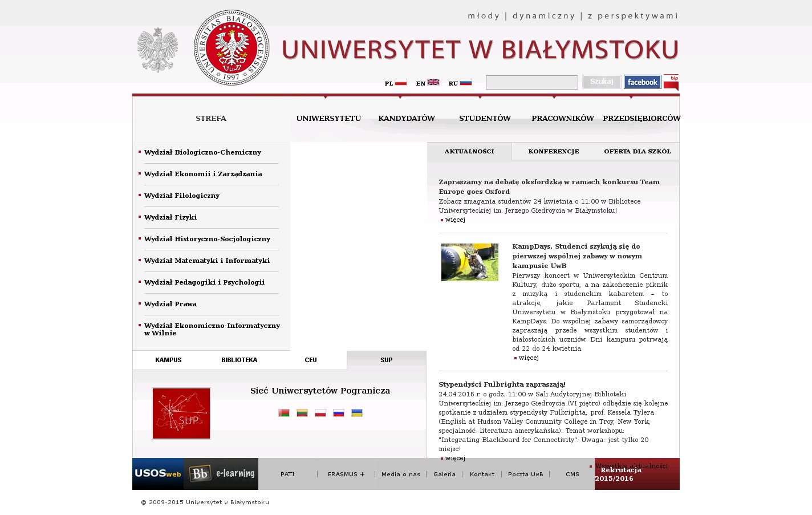This screenshot has width=812, height=515.
Task: Click the UNIWERSYTET W BIAŁYMSTOKU title banner
Action: pyautogui.click(x=480, y=50)
